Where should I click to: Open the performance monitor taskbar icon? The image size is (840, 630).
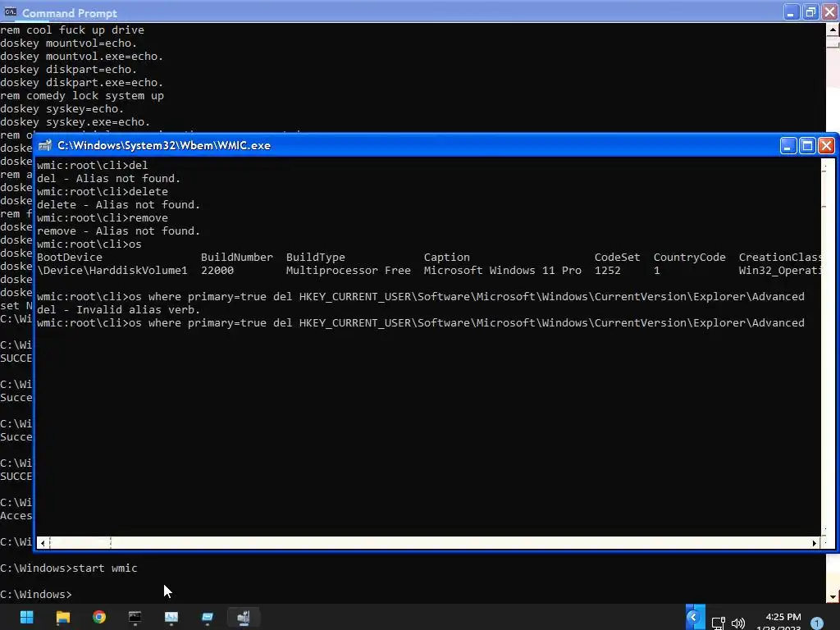point(171,617)
